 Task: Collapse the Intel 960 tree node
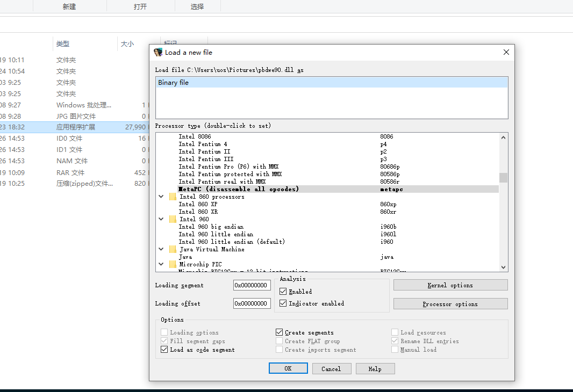[161, 219]
